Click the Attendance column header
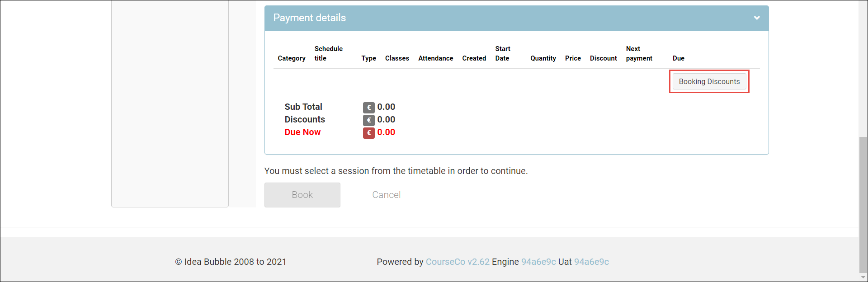The image size is (868, 282). [x=435, y=58]
